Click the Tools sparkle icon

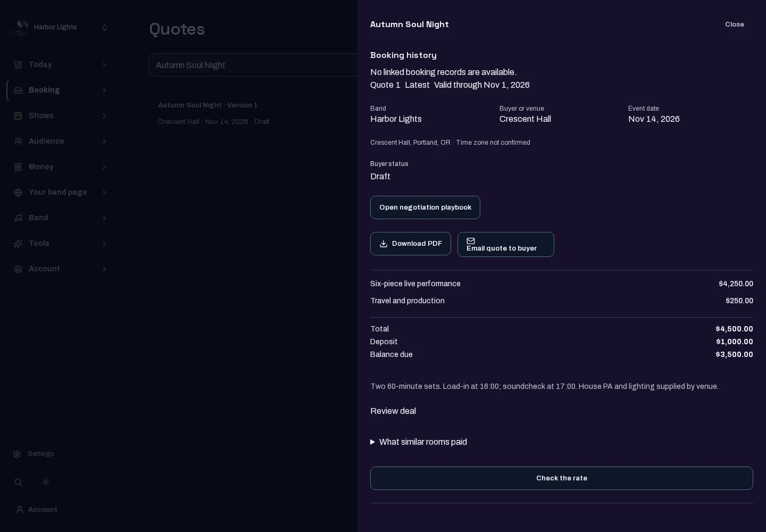(18, 244)
